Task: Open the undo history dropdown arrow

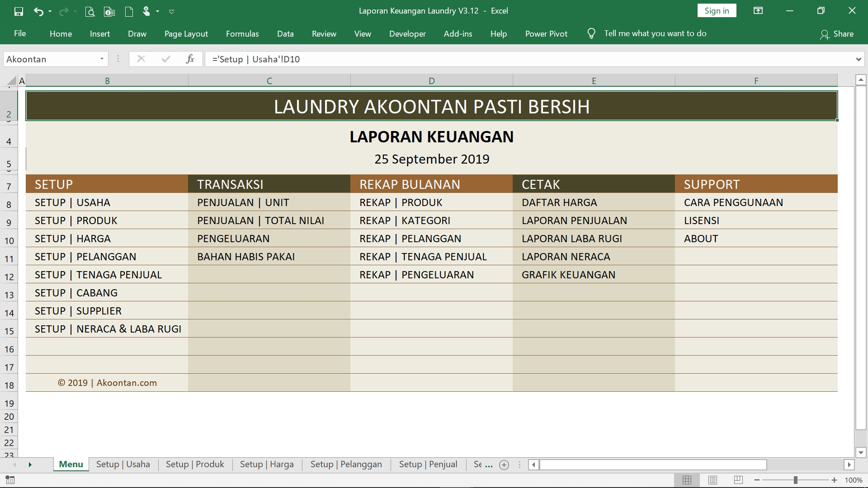Action: (x=50, y=11)
